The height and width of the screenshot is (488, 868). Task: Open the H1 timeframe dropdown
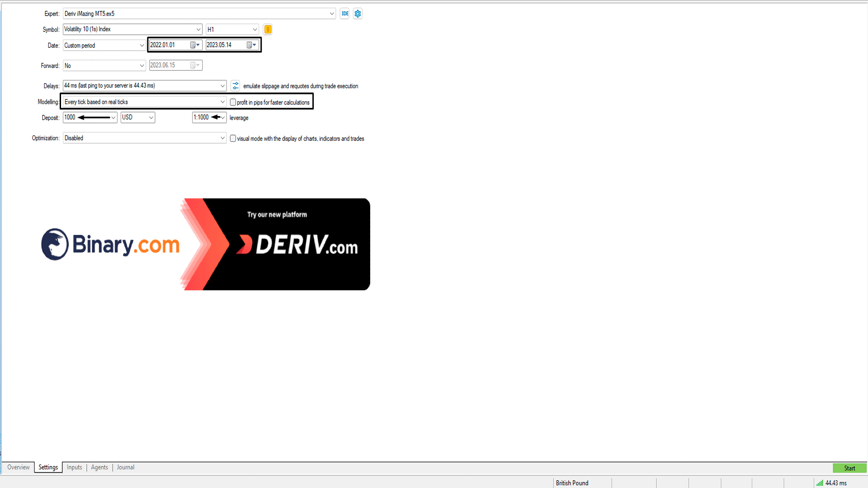pyautogui.click(x=232, y=29)
